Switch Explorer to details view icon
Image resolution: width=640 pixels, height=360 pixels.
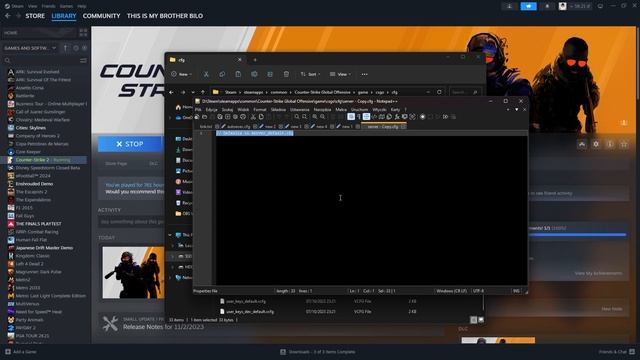pyautogui.click(x=473, y=320)
